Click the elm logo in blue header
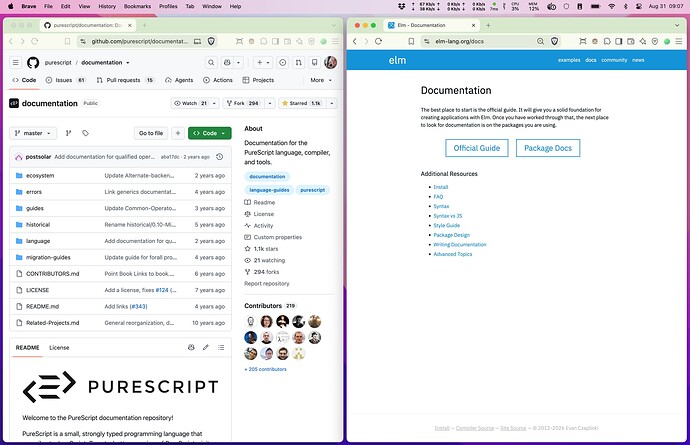Screen dimensions: 690x445 [x=397, y=60]
